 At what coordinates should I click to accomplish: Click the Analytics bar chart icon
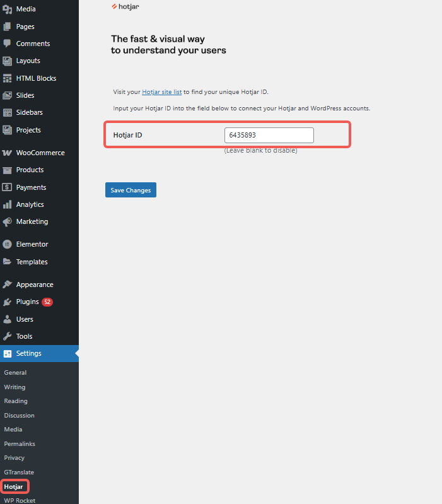7,204
